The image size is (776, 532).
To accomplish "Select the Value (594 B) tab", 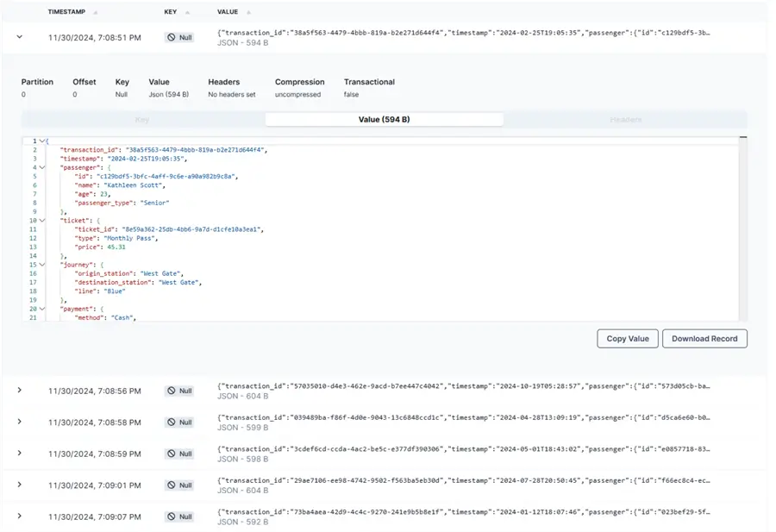I will tap(384, 120).
